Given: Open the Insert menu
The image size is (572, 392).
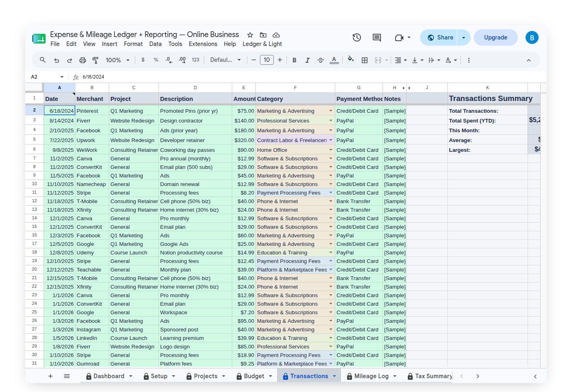Looking at the screenshot, I should pos(110,44).
